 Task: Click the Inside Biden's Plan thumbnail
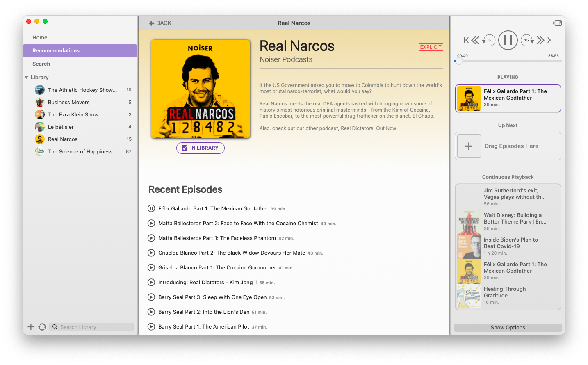point(469,246)
